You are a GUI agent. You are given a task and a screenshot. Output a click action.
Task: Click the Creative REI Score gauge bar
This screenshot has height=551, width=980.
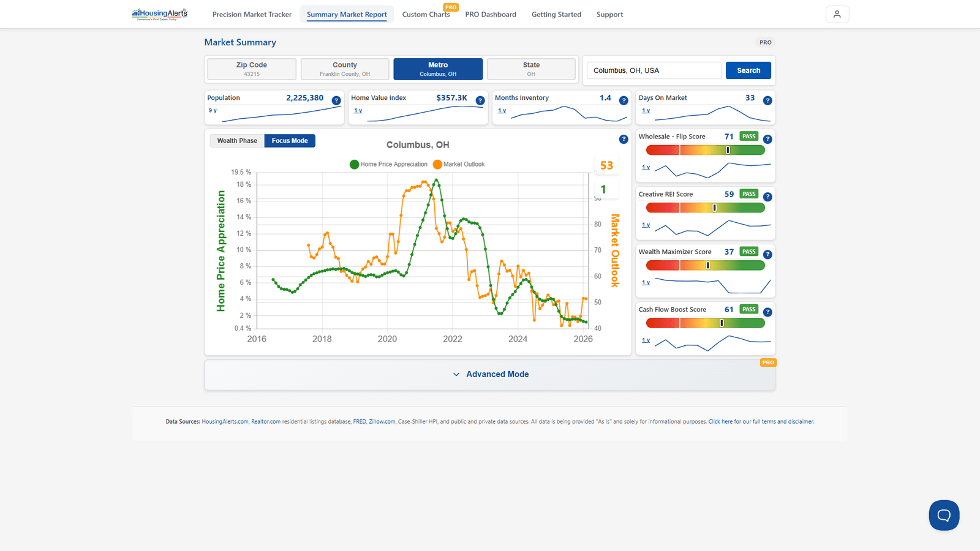(x=706, y=208)
